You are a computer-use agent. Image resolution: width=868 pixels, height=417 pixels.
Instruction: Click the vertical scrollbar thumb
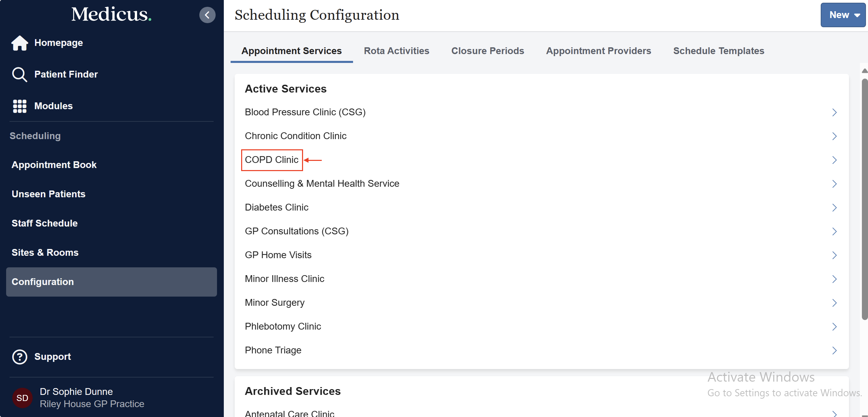[x=865, y=199]
